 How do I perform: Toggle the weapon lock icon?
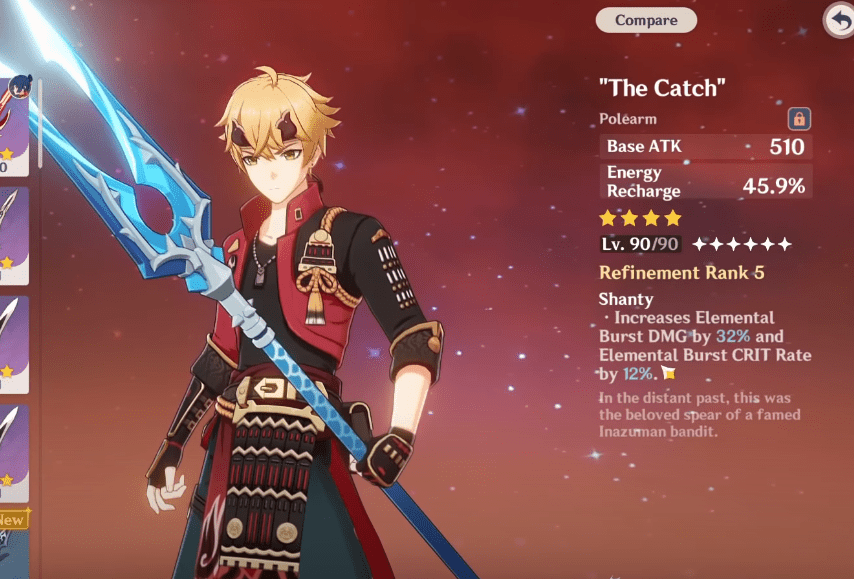click(799, 119)
